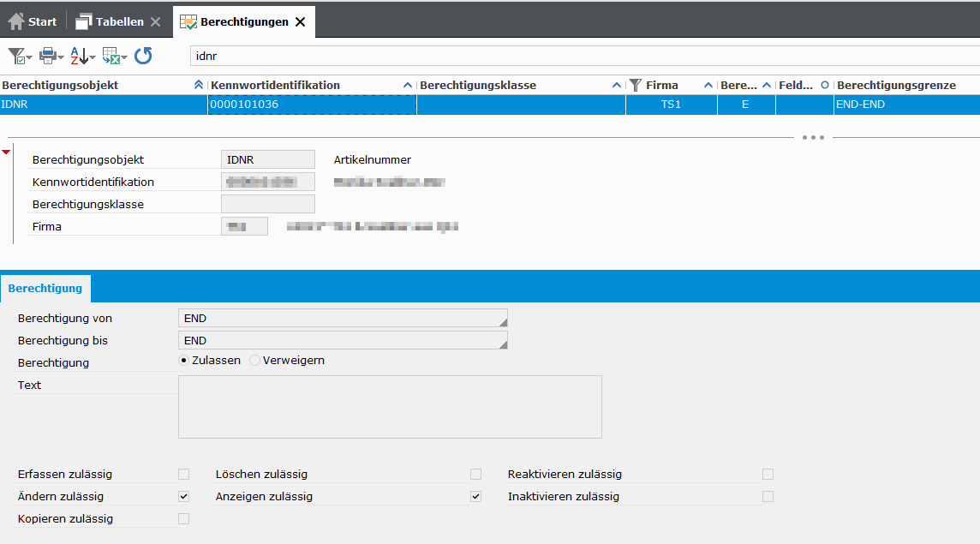Click the refresh arrow icon
Screen dimensions: 980x544
(x=143, y=57)
